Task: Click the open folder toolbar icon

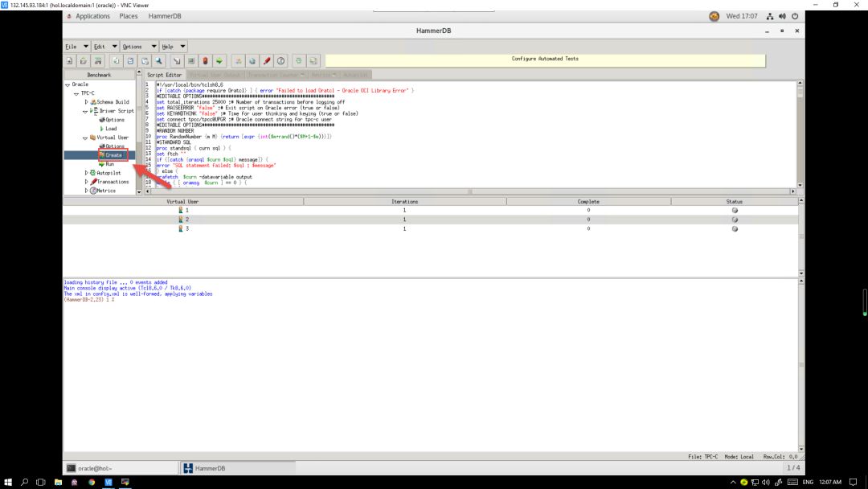Action: click(84, 60)
